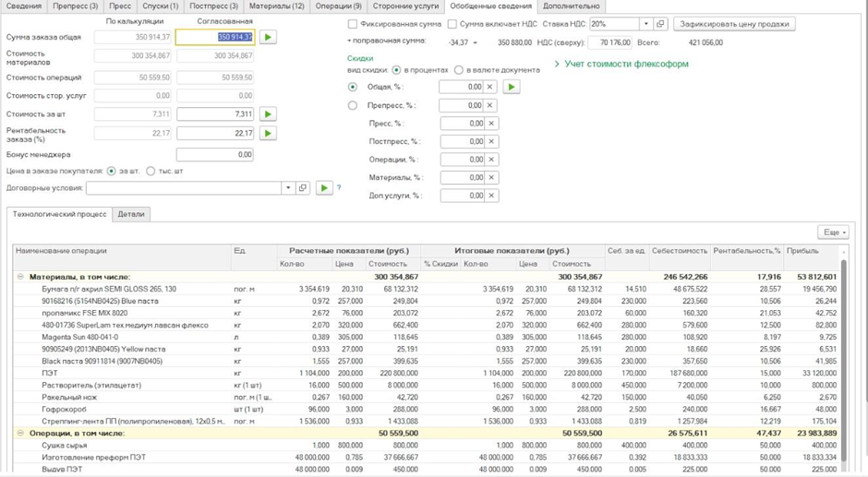Open Договорные условия selection form icon

click(x=302, y=188)
